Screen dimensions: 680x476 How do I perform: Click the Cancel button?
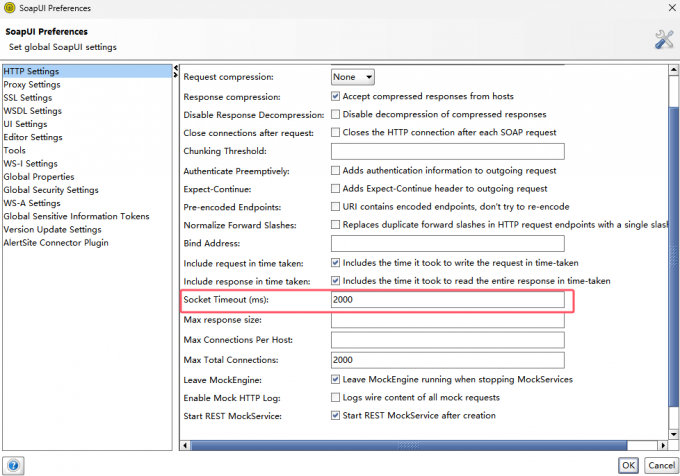point(661,466)
